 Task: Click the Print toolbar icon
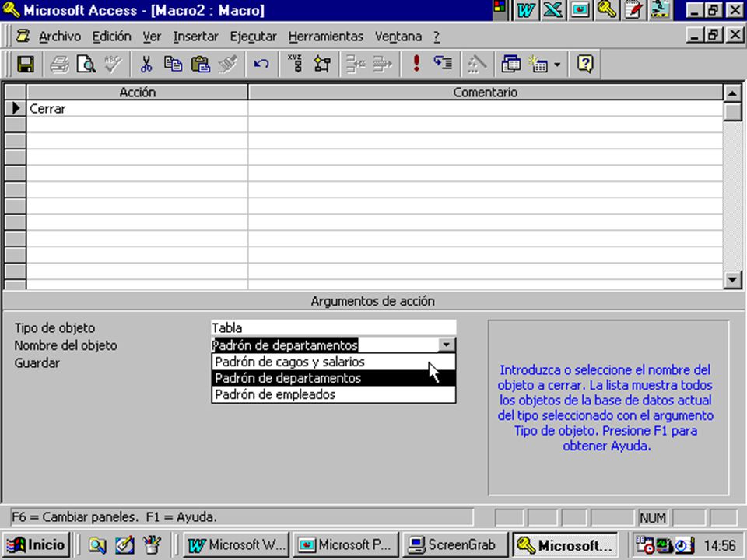[60, 64]
